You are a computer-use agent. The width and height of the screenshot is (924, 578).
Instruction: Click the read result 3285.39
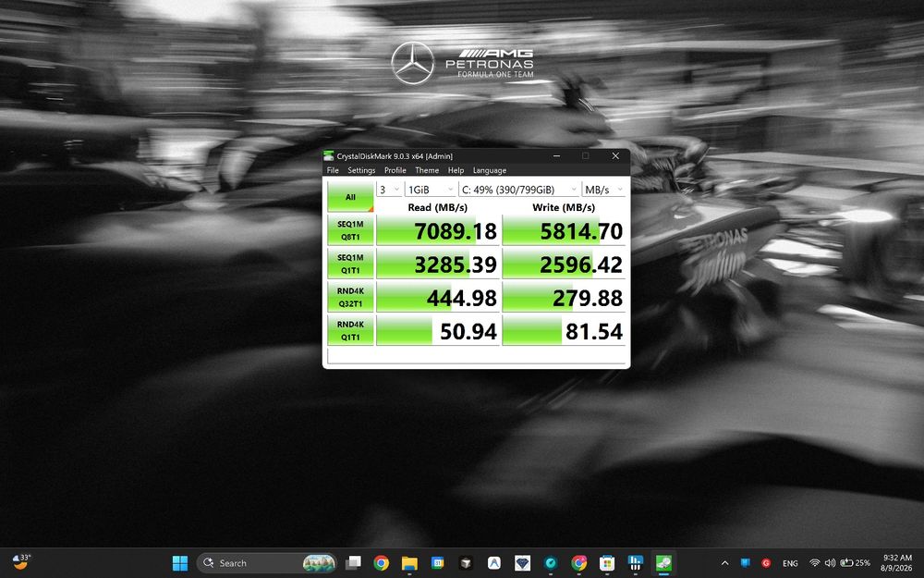pos(438,264)
